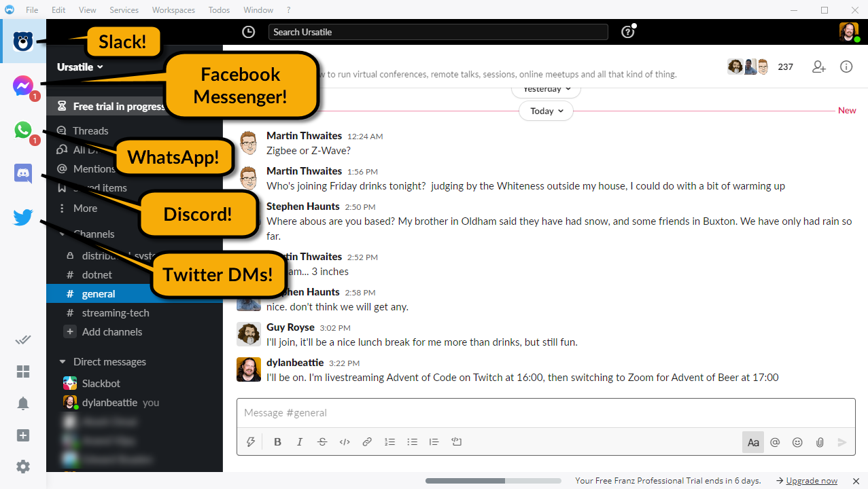Click the double-checkmark Todos icon
Viewport: 868px width, 489px height.
pyautogui.click(x=23, y=340)
